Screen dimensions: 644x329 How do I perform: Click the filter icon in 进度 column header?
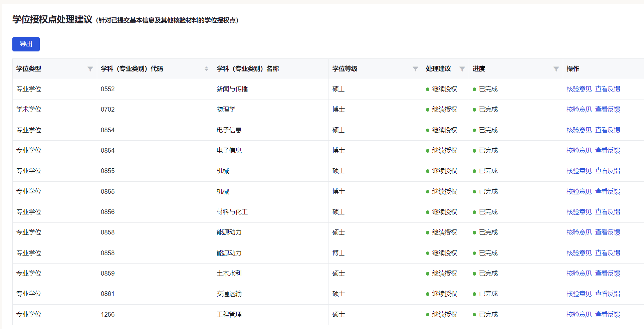point(556,69)
